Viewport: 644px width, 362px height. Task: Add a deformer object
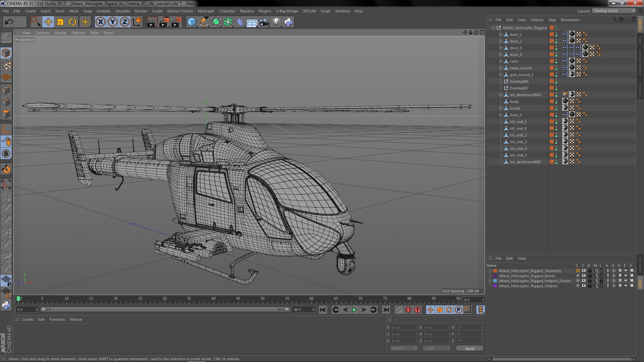coord(240,22)
